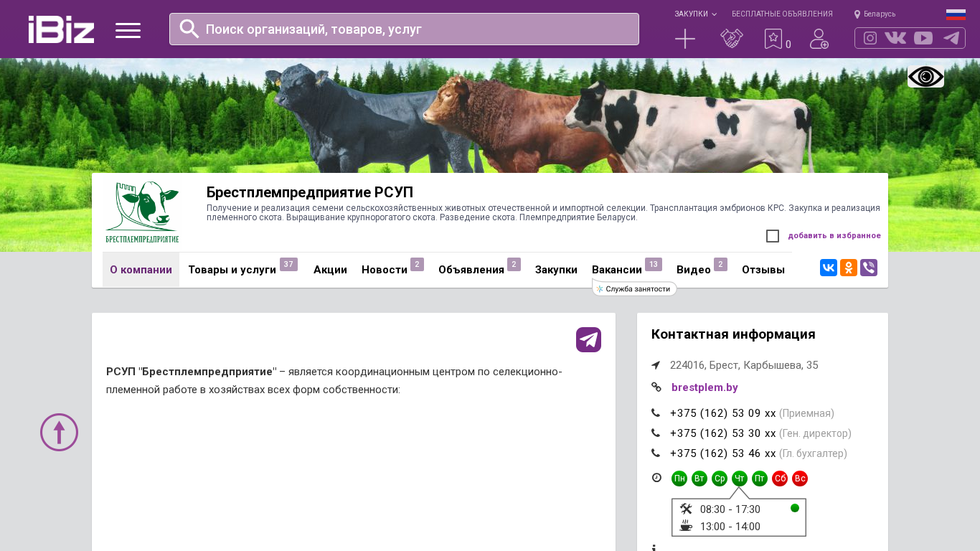Reveal the Гл. бухгалтер phone number
The image size is (980, 551).
[723, 453]
